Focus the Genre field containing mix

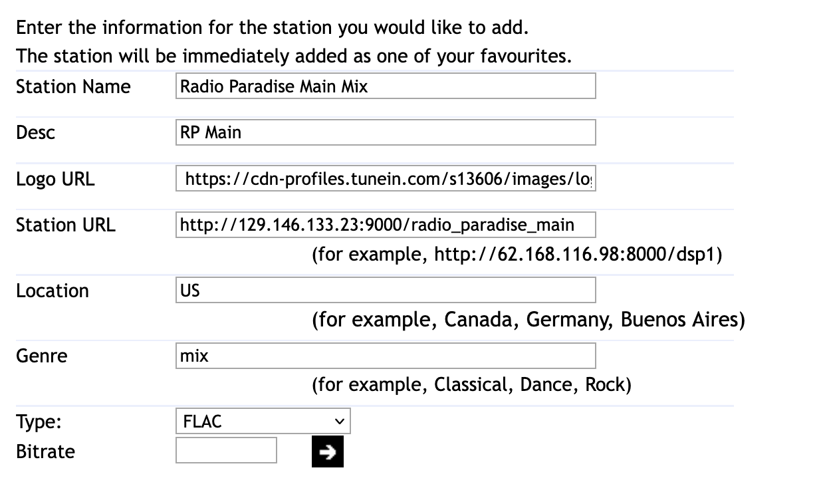(x=386, y=356)
